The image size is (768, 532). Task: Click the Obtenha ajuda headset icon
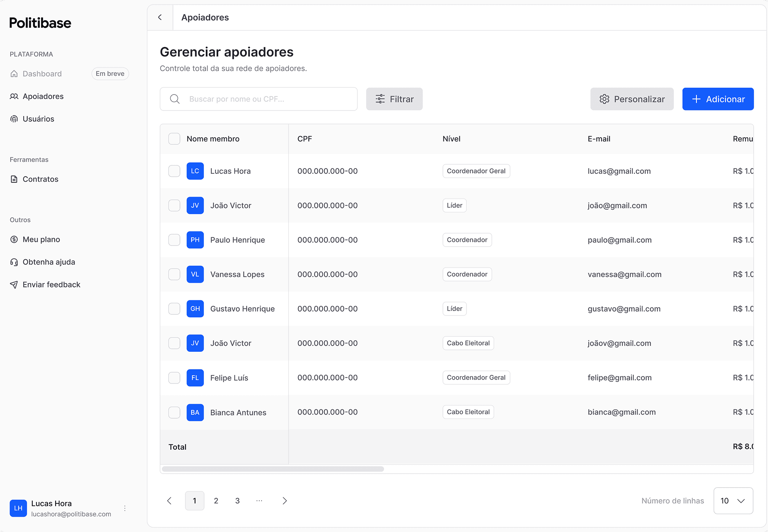[14, 262]
